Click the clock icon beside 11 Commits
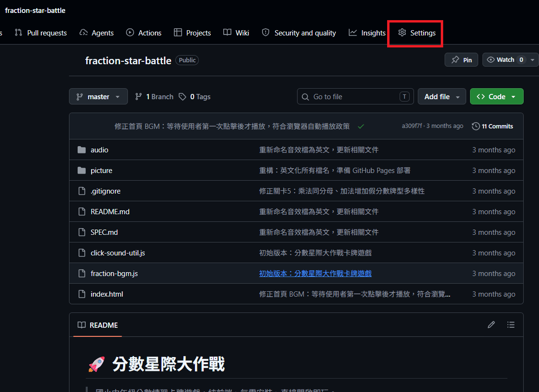 click(x=476, y=126)
